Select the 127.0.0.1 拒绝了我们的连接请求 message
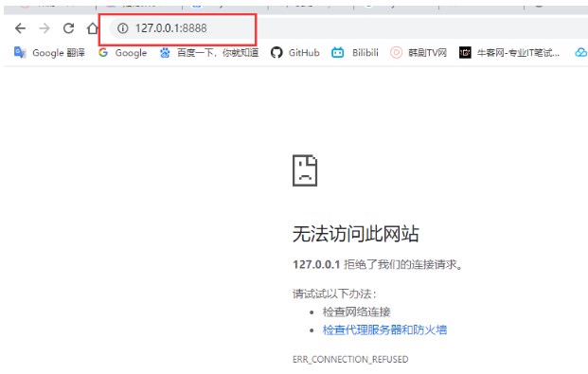Viewport: 588px width, 374px height. [x=379, y=264]
